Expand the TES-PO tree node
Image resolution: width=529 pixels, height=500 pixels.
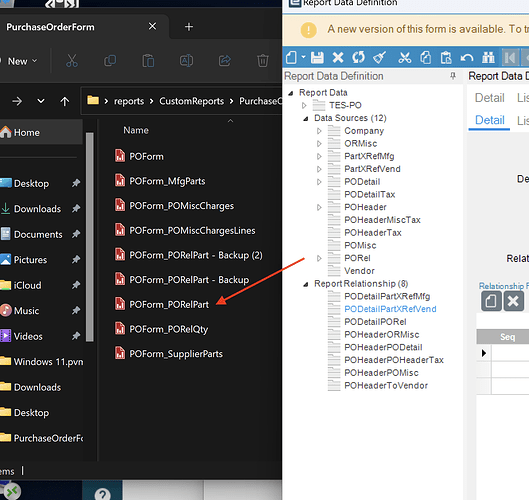[304, 106]
